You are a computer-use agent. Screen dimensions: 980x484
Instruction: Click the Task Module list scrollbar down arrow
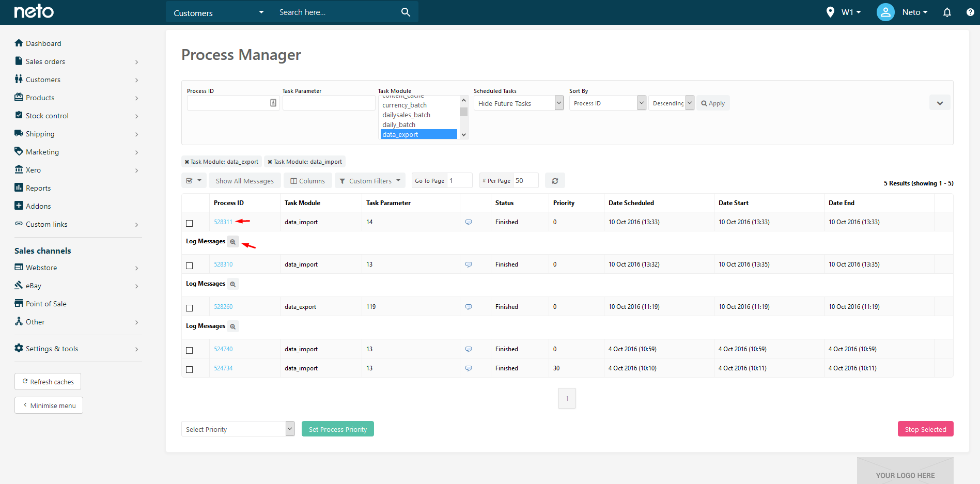[463, 135]
